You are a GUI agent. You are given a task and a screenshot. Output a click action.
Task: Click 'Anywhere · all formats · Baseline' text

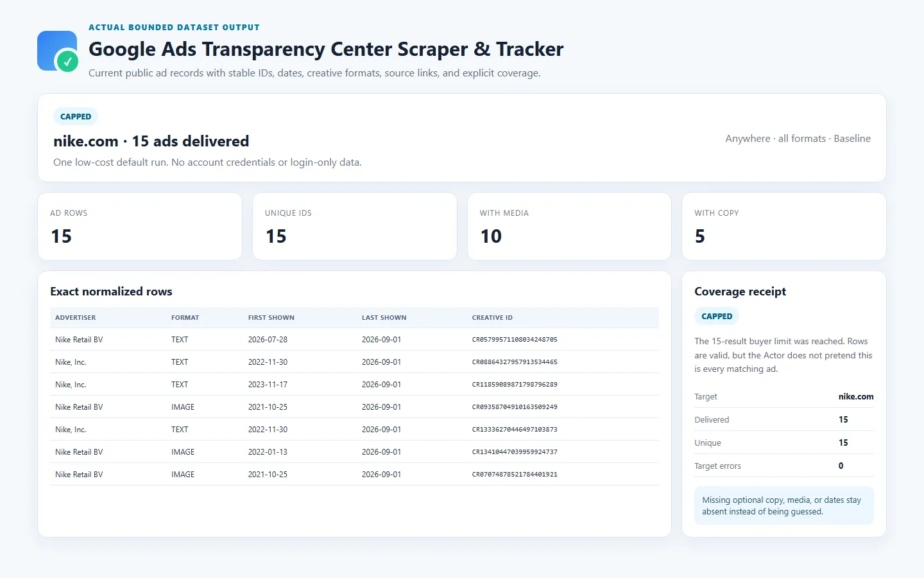pos(798,139)
